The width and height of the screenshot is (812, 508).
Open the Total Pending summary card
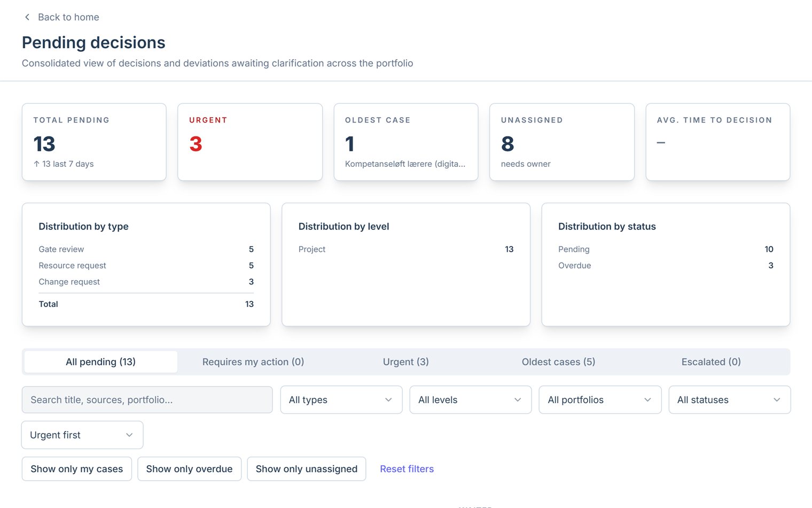(94, 142)
